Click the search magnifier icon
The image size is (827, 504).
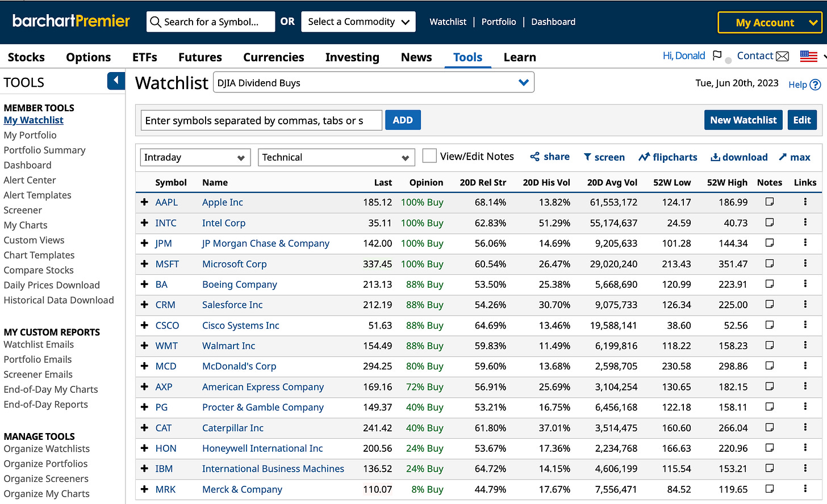click(x=155, y=22)
